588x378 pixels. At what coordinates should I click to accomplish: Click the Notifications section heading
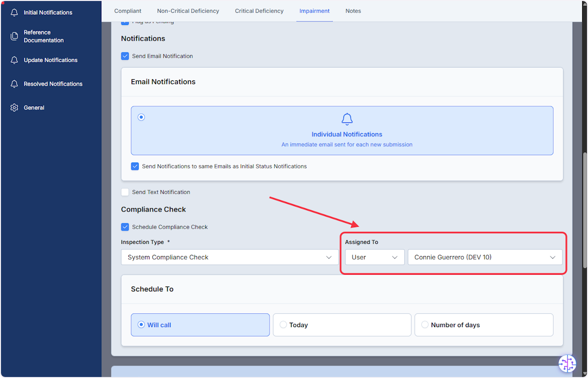pos(143,39)
